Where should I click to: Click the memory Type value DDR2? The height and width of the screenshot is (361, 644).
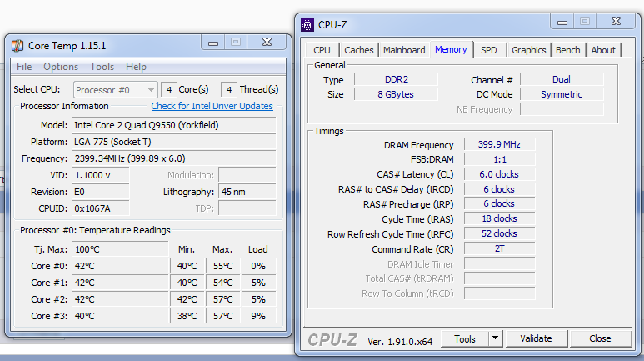tap(396, 79)
